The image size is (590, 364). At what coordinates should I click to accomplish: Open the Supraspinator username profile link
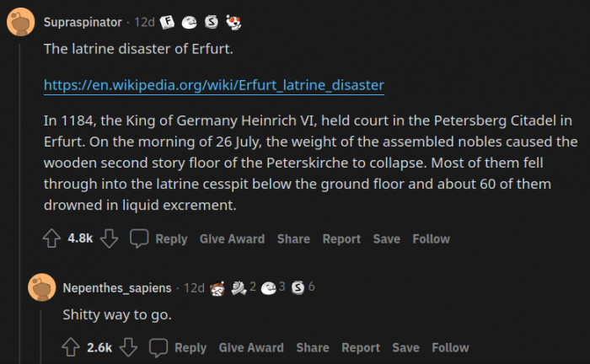(x=83, y=22)
